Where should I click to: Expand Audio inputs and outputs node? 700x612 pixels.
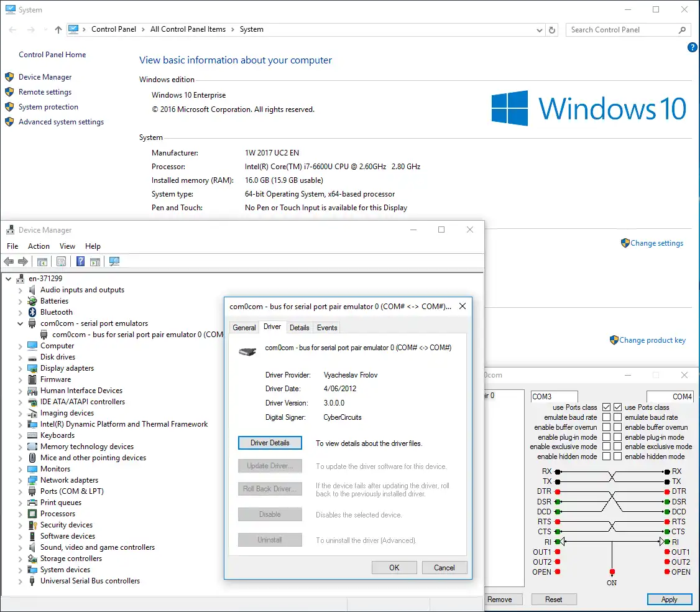coord(20,290)
